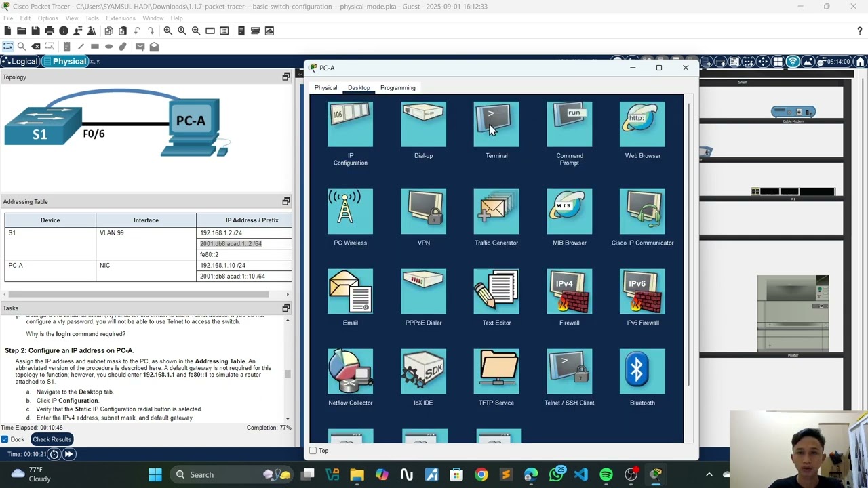Select the Desktop tab in PC-A window
The height and width of the screenshot is (488, 868).
pos(359,88)
